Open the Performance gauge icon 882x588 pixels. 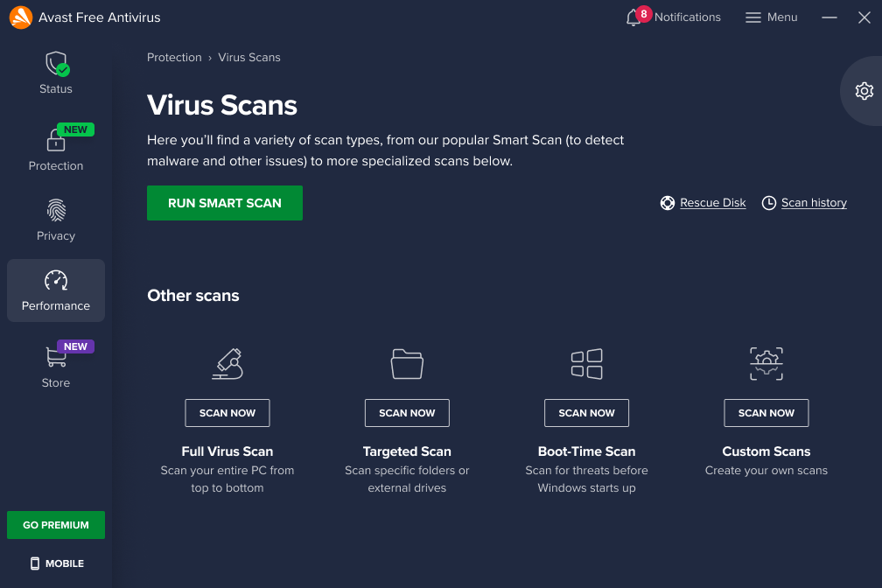tap(55, 280)
